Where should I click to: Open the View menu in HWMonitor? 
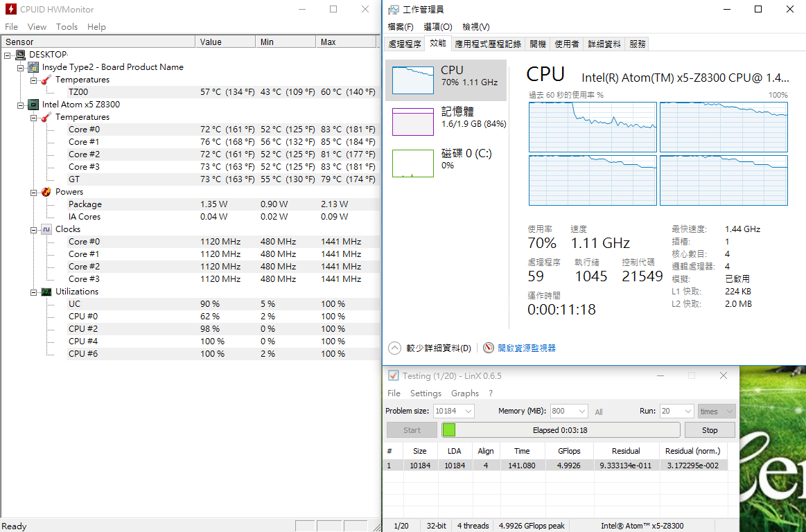pos(37,27)
